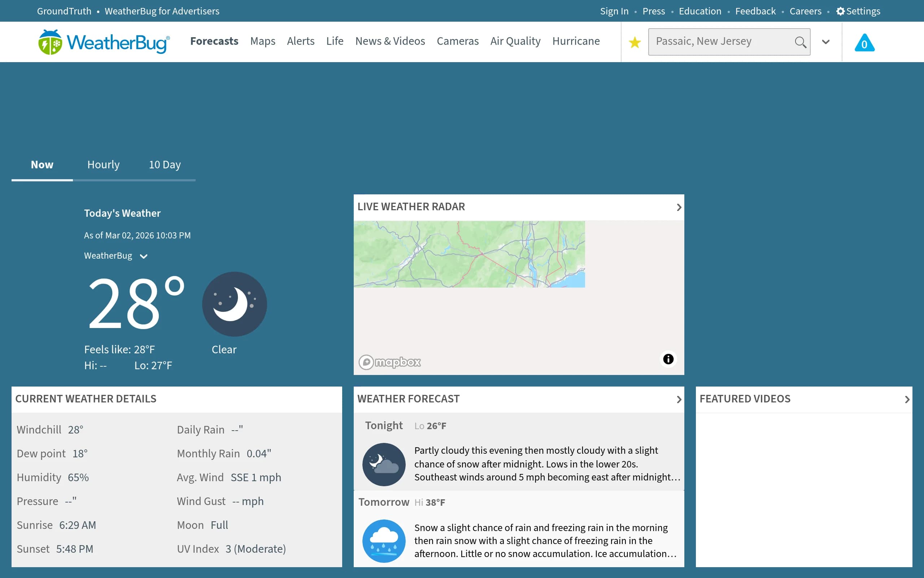This screenshot has width=924, height=578.
Task: Click the 'As of Mar 02, 2026 10:03 PM' text
Action: [x=137, y=236]
